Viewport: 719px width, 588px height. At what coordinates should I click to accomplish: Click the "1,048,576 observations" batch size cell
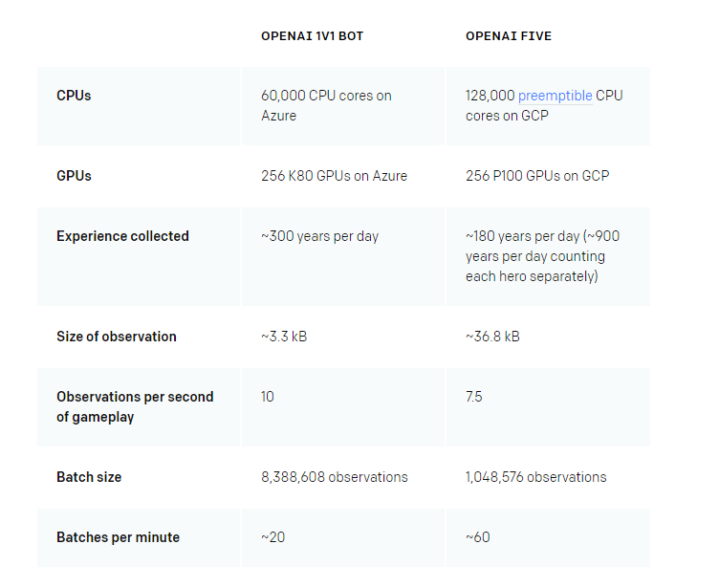[535, 477]
